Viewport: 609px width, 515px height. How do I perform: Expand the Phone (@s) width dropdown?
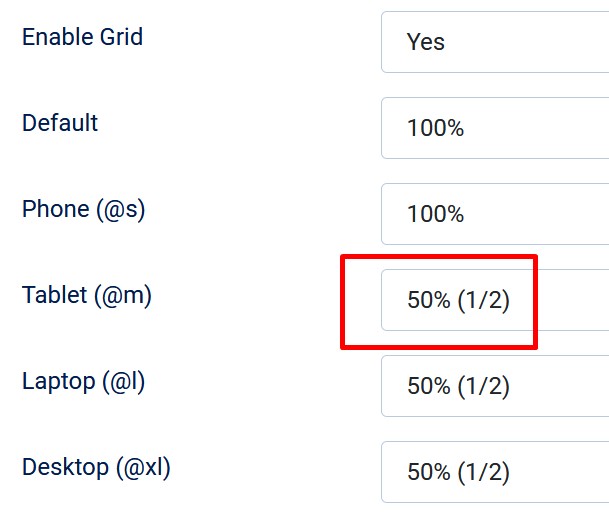coord(495,214)
